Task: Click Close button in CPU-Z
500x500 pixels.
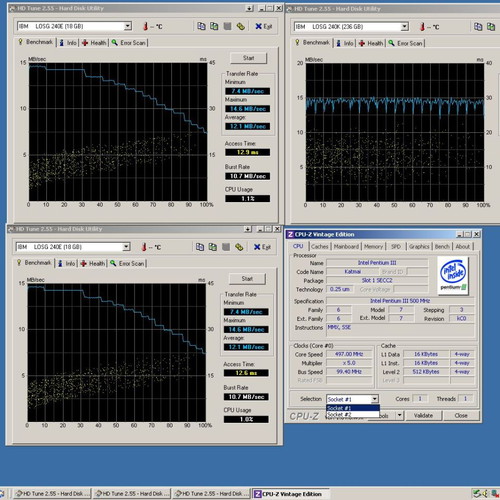Action: (x=461, y=416)
